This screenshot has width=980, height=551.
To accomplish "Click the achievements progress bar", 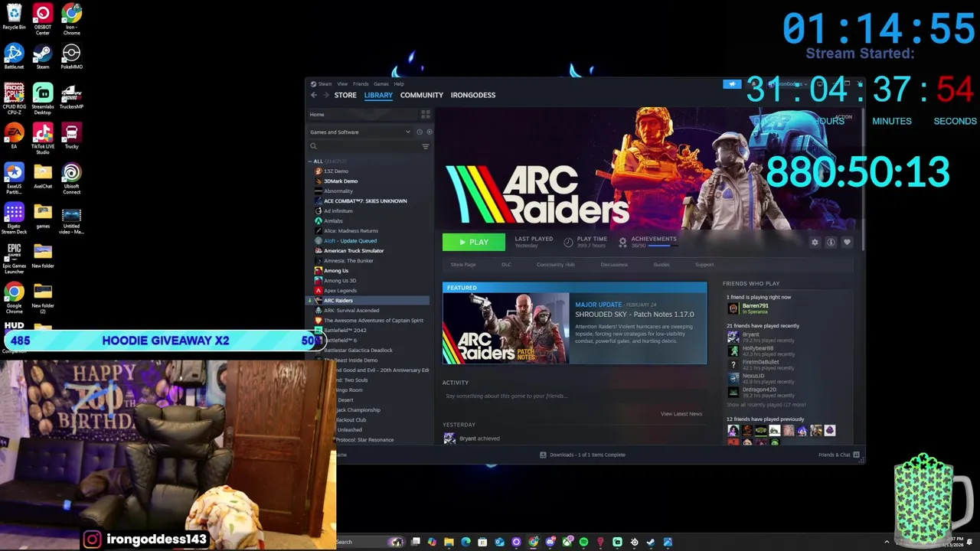I will 663,246.
